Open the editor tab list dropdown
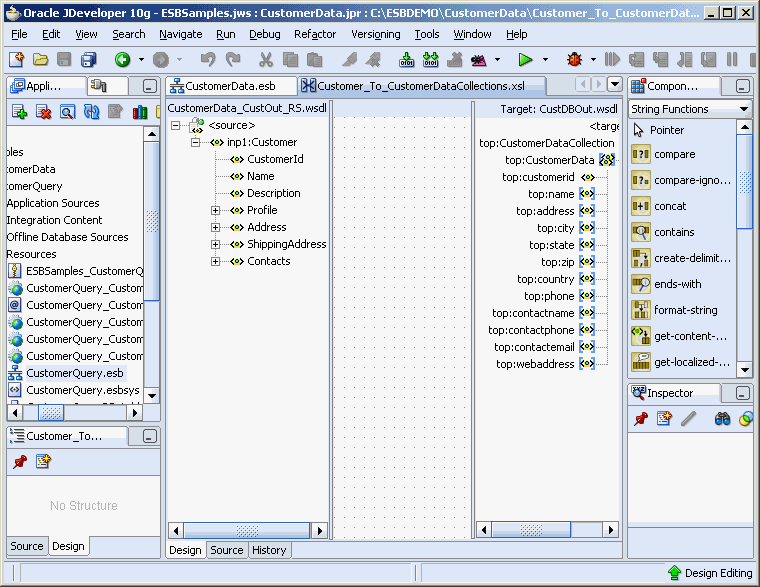This screenshot has height=587, width=760. (x=615, y=85)
